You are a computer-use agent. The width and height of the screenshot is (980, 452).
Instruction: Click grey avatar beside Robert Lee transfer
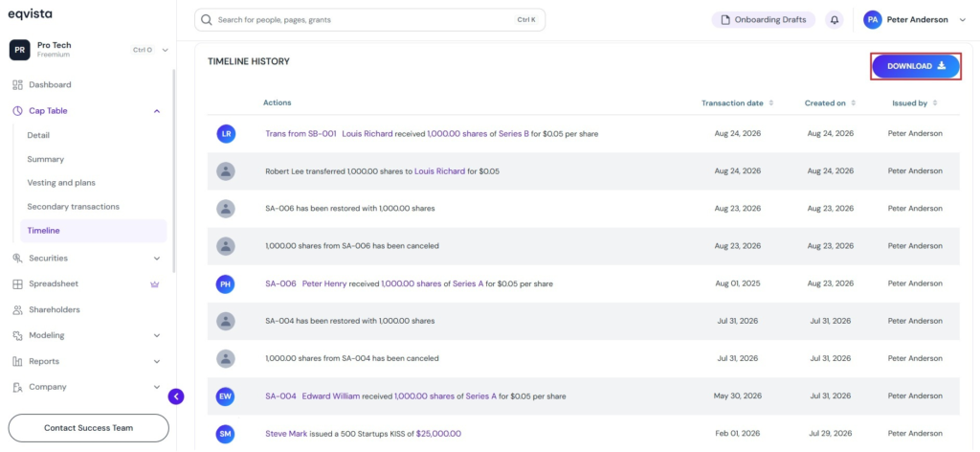click(226, 171)
